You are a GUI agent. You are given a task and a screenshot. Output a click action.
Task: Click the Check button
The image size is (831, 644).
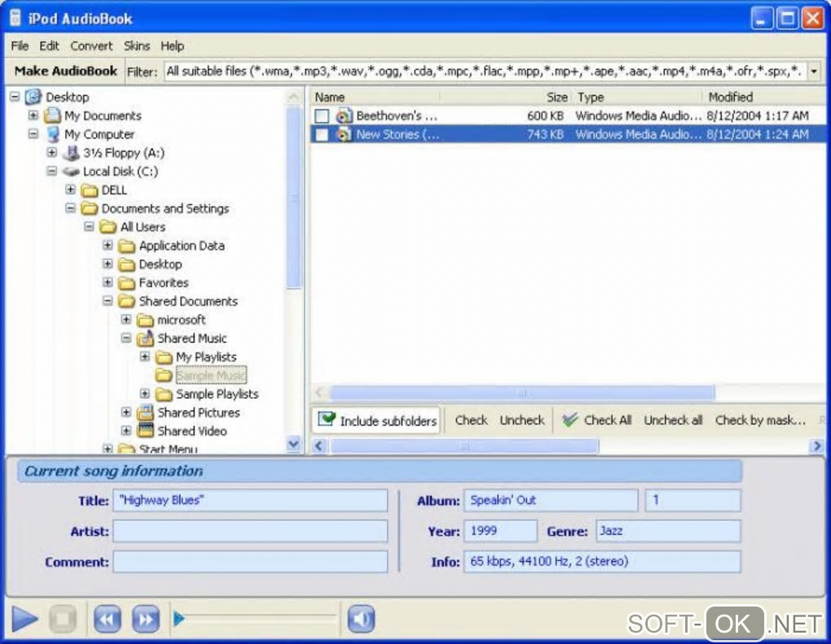click(x=471, y=420)
